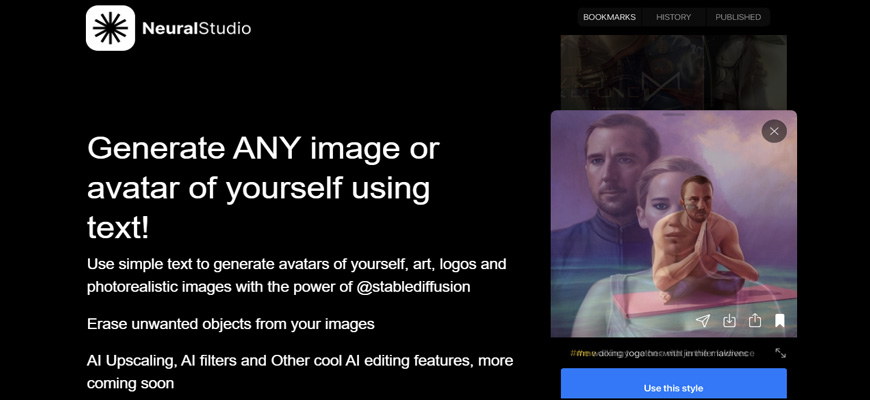Click the NeuralStudio starburst logo icon

110,28
